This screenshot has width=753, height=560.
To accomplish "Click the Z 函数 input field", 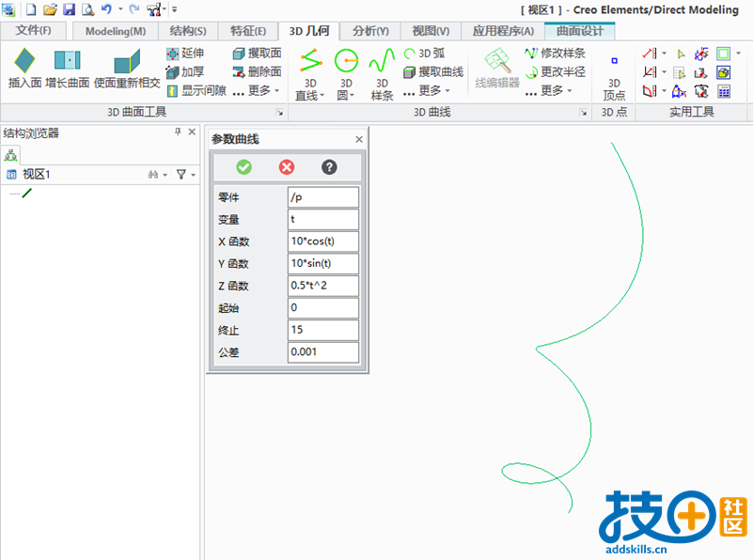I will tap(322, 286).
